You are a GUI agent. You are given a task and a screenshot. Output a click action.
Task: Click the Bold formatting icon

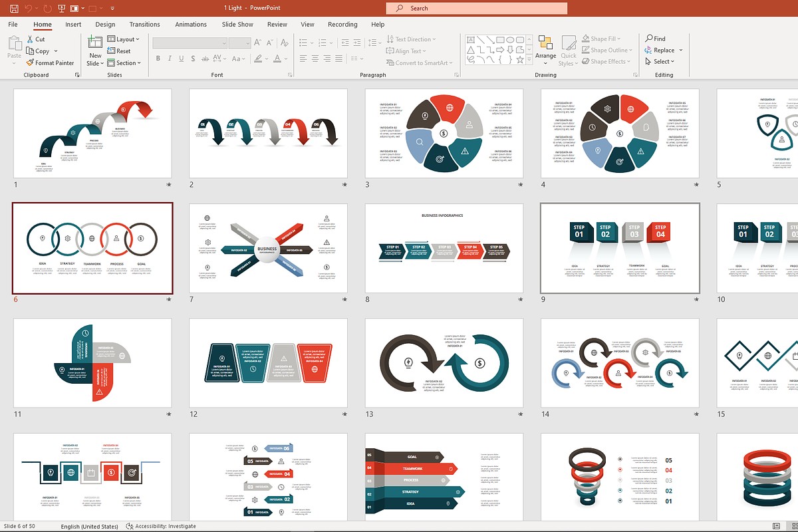(x=158, y=59)
